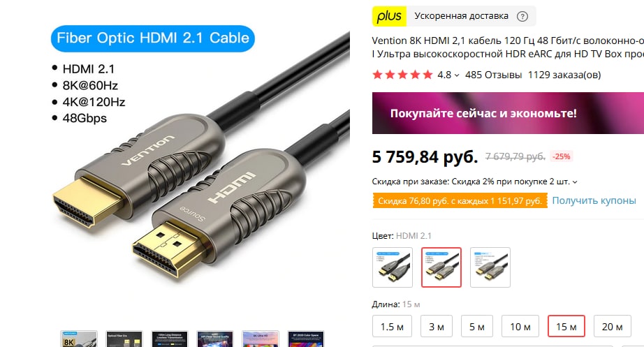The image size is (644, 347).
Task: Expand the 4.8 rating dropdown arrow
Action: 457,75
